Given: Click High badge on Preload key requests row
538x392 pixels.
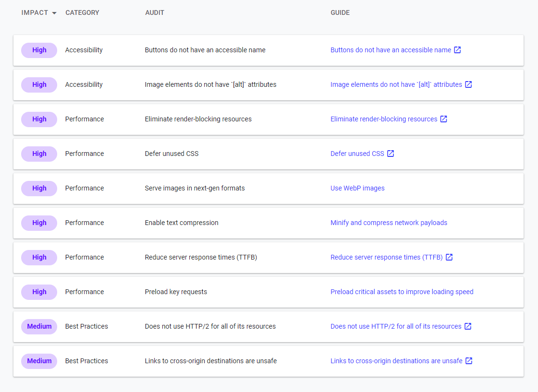Looking at the screenshot, I should click(39, 292).
